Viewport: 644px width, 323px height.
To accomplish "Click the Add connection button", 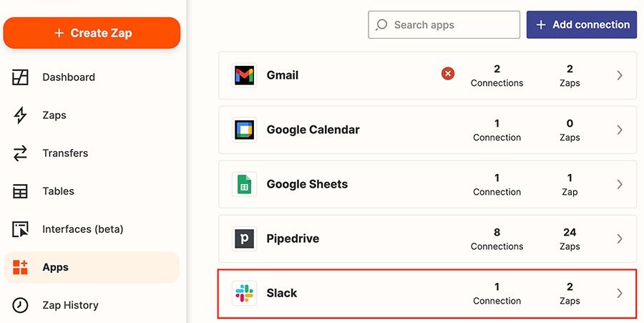I will coord(582,24).
